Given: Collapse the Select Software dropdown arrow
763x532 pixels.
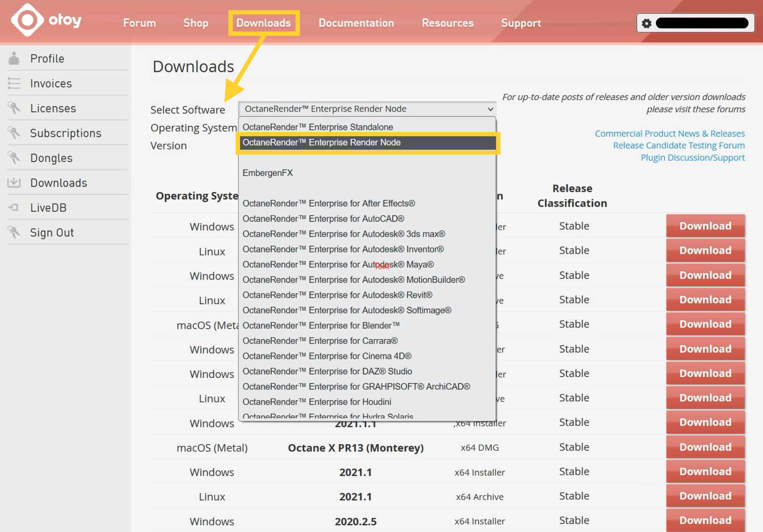Looking at the screenshot, I should point(490,109).
